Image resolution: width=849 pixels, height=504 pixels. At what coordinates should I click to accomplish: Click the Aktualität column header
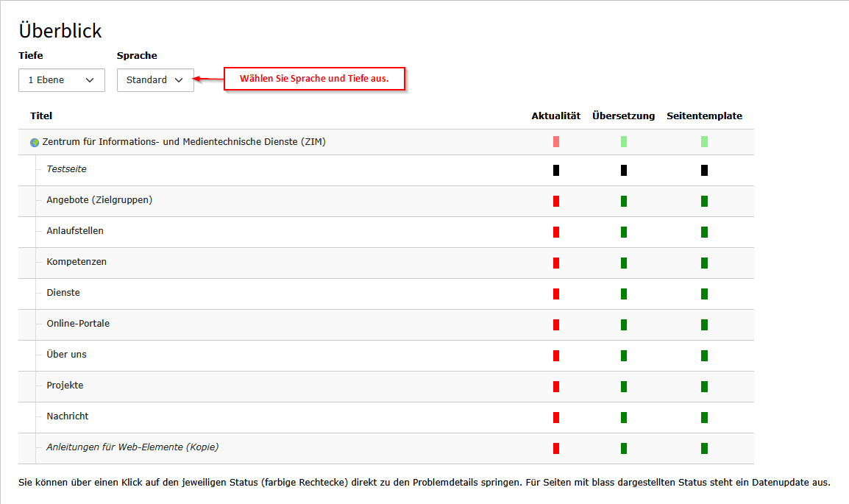click(555, 116)
